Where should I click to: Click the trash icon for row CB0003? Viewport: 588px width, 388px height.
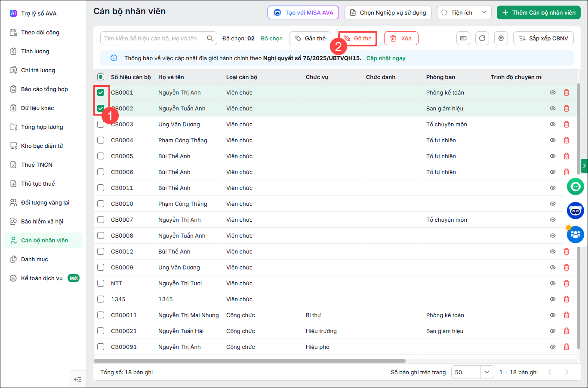pyautogui.click(x=566, y=124)
